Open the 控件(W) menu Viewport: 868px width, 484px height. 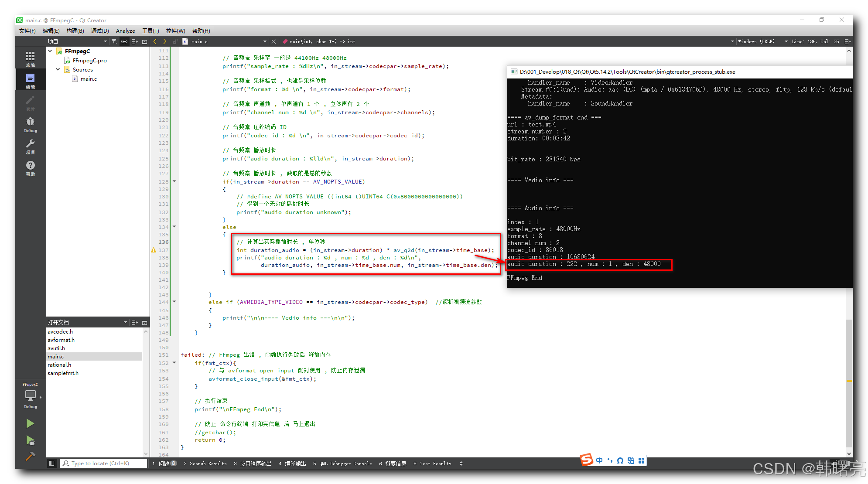tap(175, 31)
